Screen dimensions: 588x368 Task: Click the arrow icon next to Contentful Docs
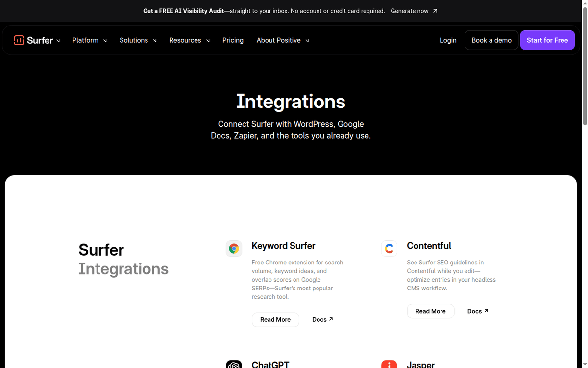pos(486,311)
